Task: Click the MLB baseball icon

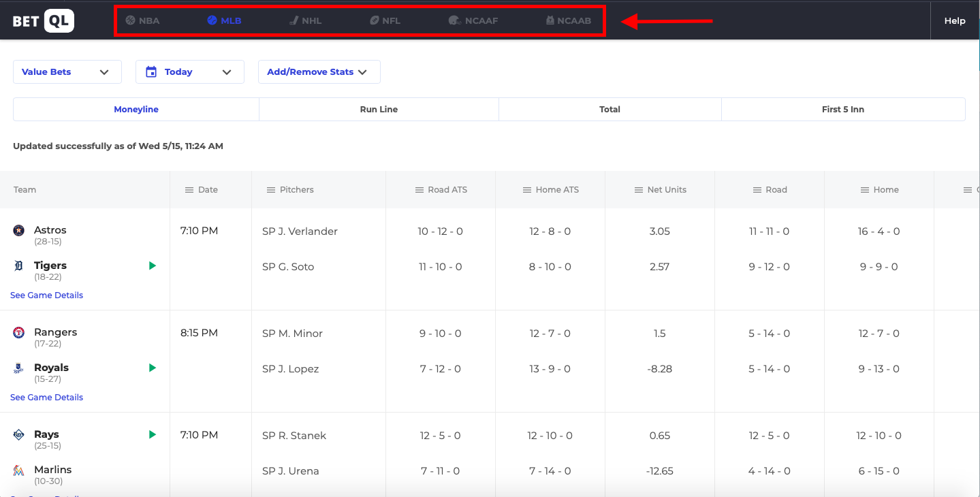Action: pos(212,20)
